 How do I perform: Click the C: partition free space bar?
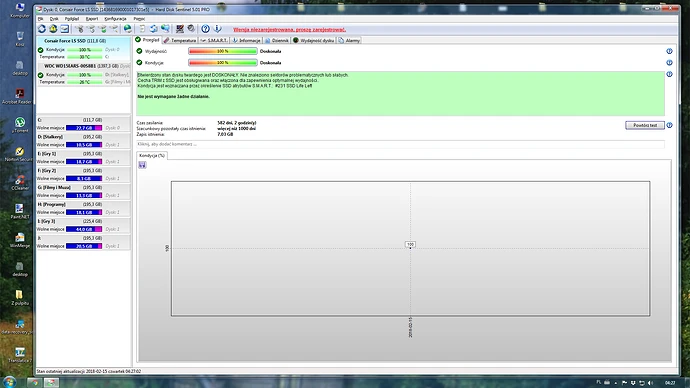[84, 128]
